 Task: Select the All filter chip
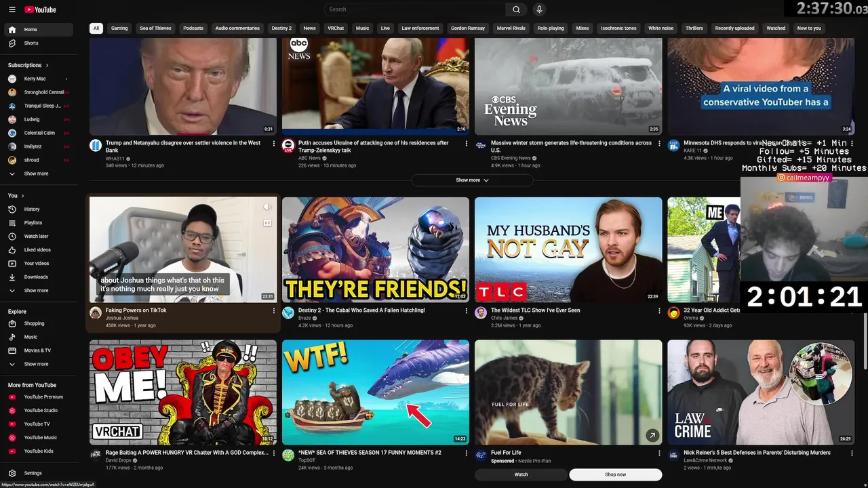96,28
